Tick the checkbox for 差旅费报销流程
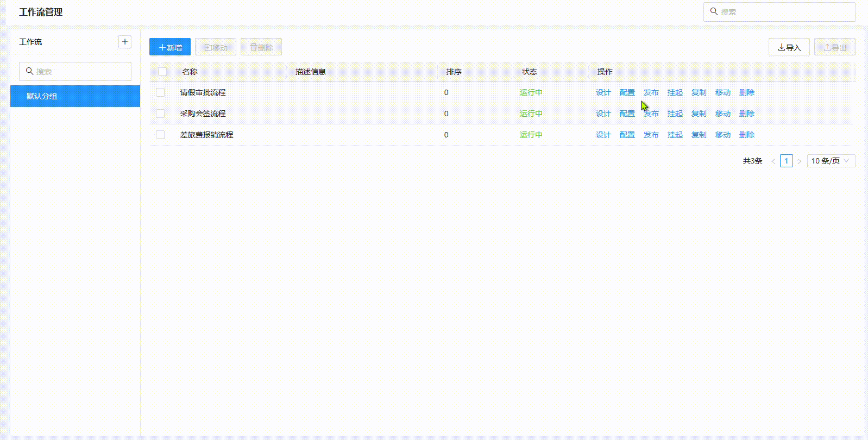The image size is (868, 440). pyautogui.click(x=160, y=135)
